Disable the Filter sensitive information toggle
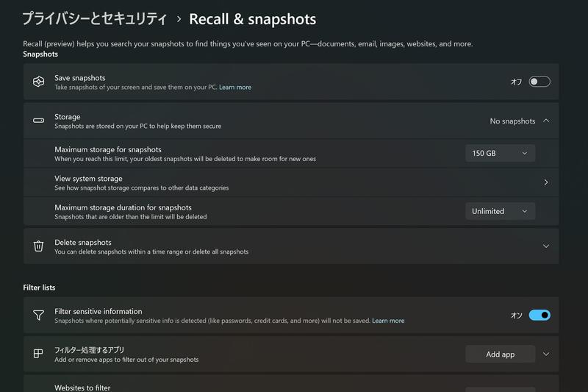 pyautogui.click(x=539, y=315)
